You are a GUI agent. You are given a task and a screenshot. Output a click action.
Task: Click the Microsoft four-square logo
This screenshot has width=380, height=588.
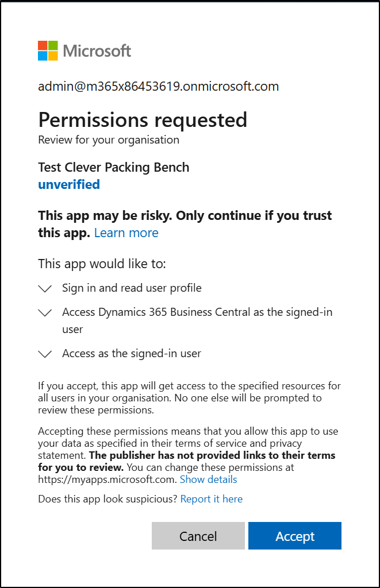(x=48, y=51)
